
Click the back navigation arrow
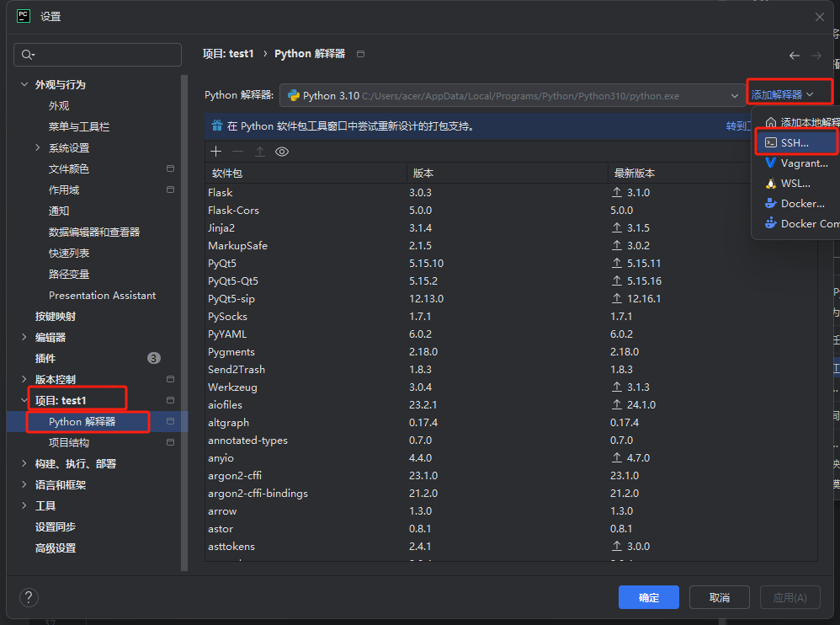(795, 56)
